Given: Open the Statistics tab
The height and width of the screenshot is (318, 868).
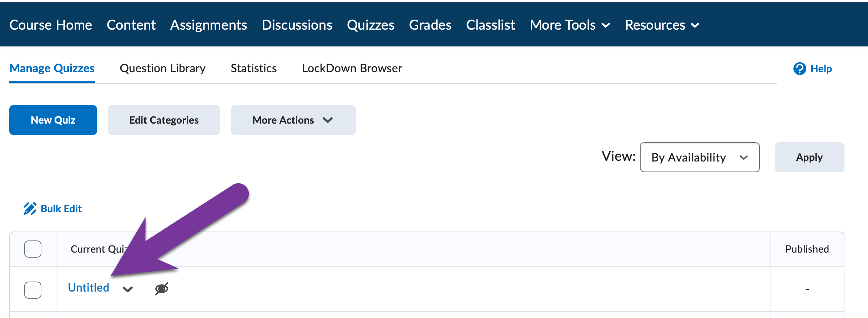Looking at the screenshot, I should [x=253, y=68].
